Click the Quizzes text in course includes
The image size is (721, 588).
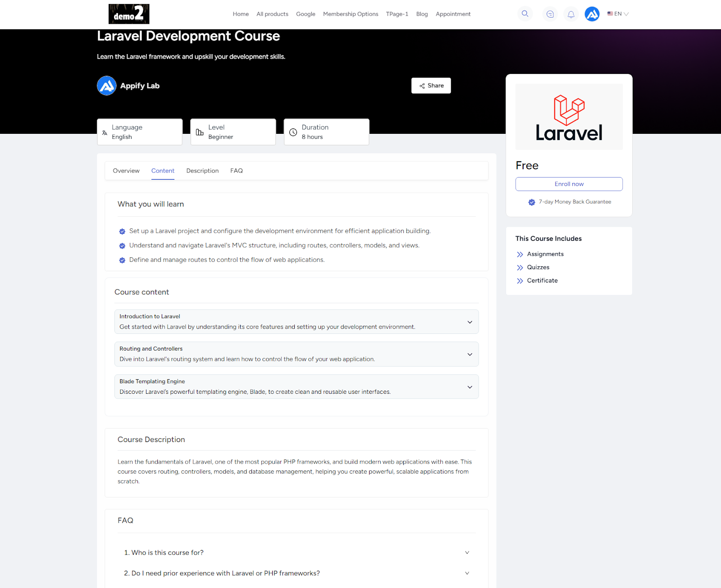tap(538, 267)
